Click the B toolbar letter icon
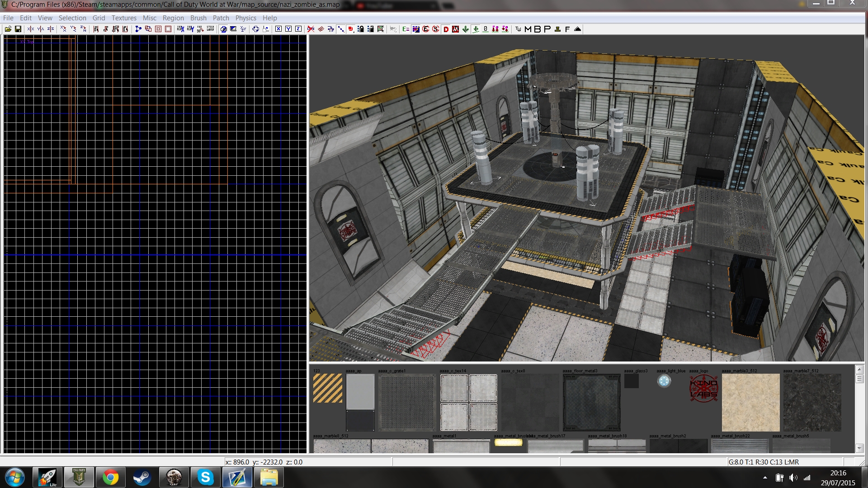This screenshot has width=868, height=488. [538, 29]
